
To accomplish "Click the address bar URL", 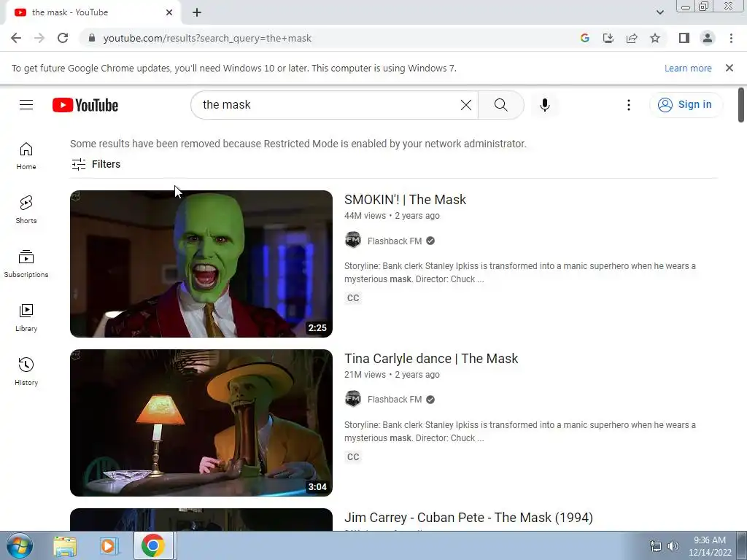I will tap(207, 38).
